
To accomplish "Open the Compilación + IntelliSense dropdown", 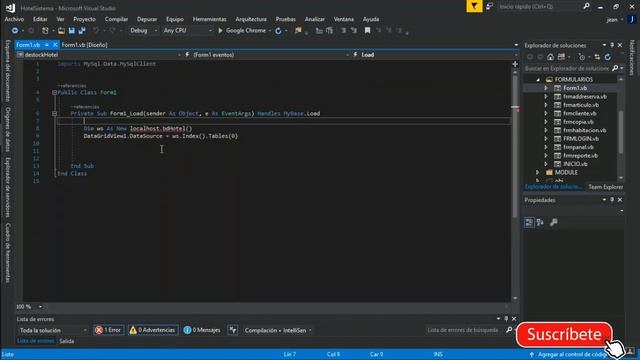I will pos(278,330).
